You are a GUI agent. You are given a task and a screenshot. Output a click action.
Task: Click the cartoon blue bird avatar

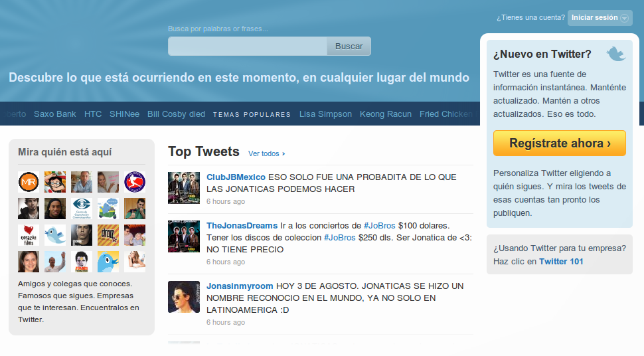[x=108, y=262]
